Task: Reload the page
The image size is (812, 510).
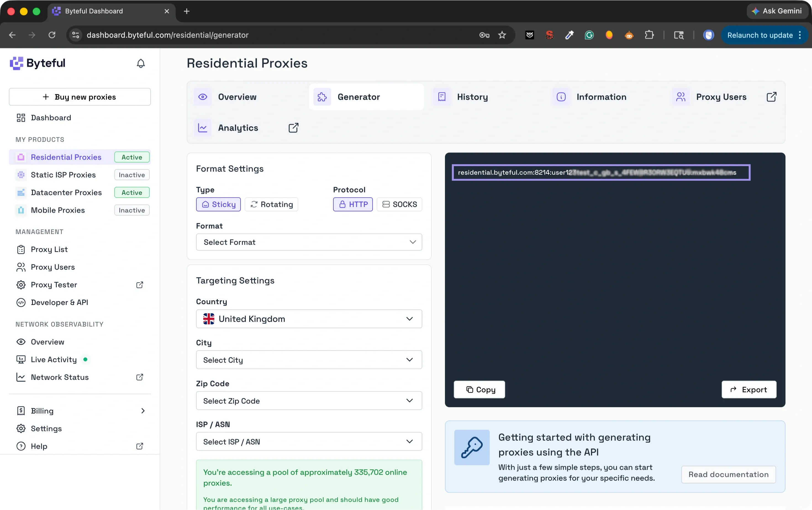Action: [x=52, y=35]
